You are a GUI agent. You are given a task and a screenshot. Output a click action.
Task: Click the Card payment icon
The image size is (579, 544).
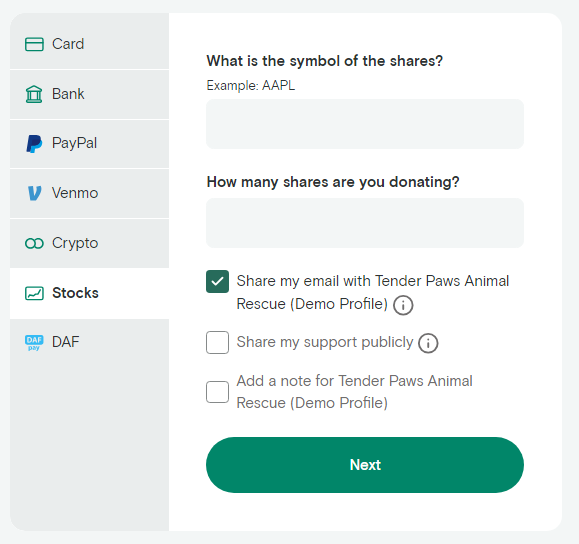coord(34,44)
